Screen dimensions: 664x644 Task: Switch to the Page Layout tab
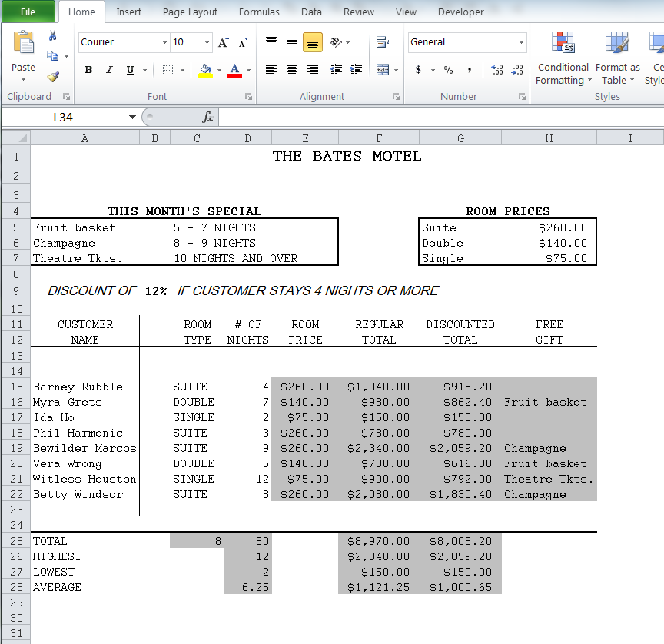tap(190, 12)
